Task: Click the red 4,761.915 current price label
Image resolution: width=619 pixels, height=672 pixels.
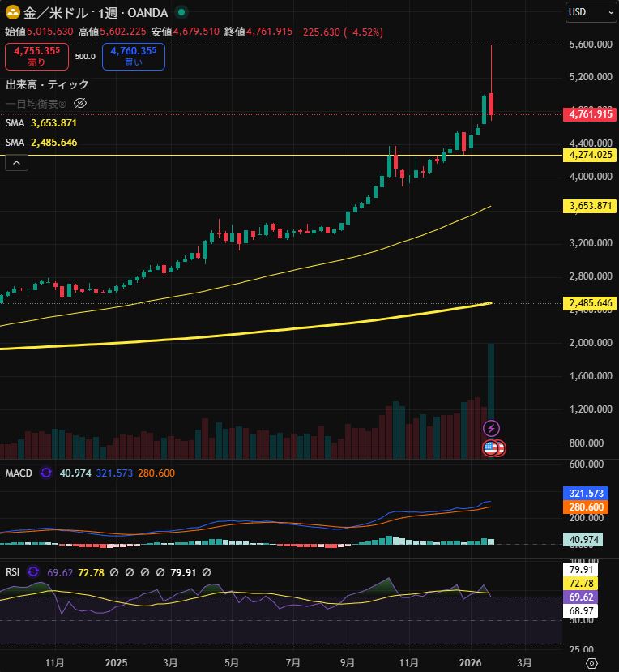Action: 588,115
